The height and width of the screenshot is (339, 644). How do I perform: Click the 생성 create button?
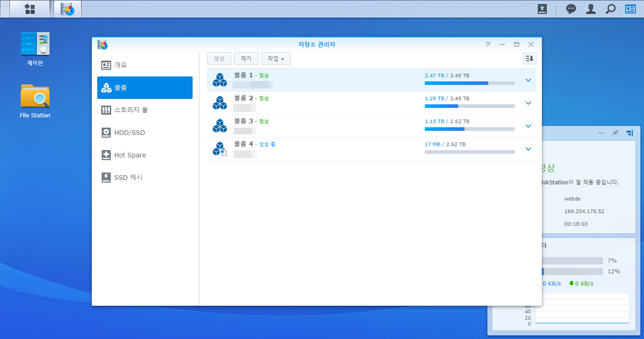coord(219,58)
